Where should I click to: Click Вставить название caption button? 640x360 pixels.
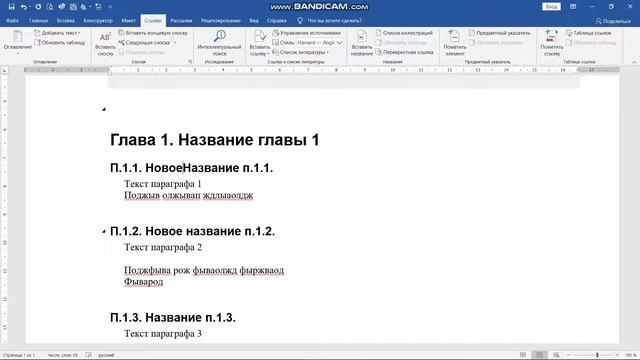tap(362, 43)
